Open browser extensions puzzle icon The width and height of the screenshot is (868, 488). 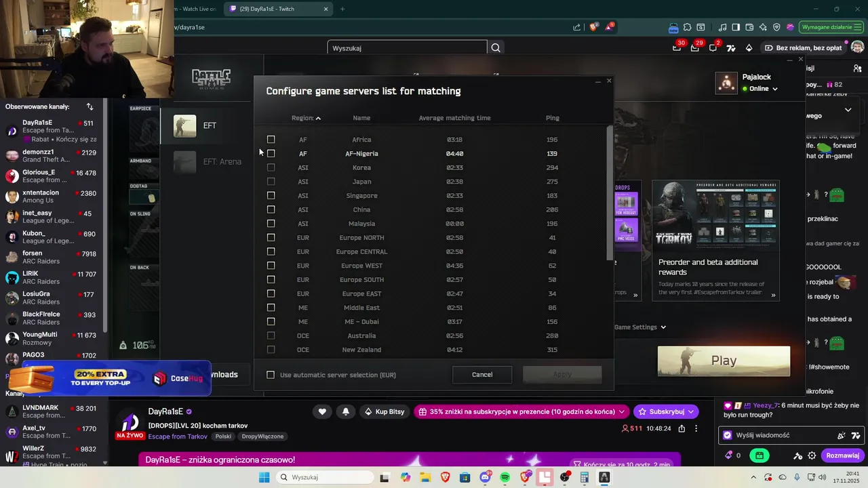coord(687,27)
